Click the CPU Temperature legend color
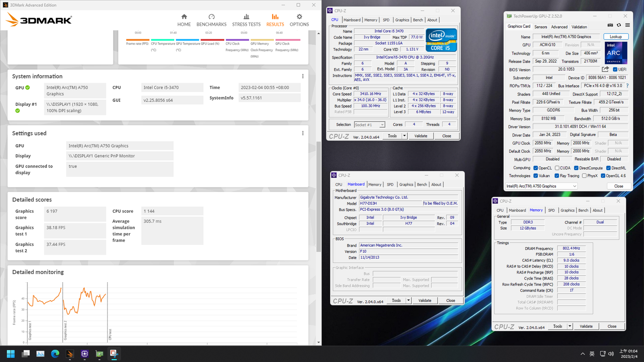The width and height of the screenshot is (644, 362). point(162,40)
